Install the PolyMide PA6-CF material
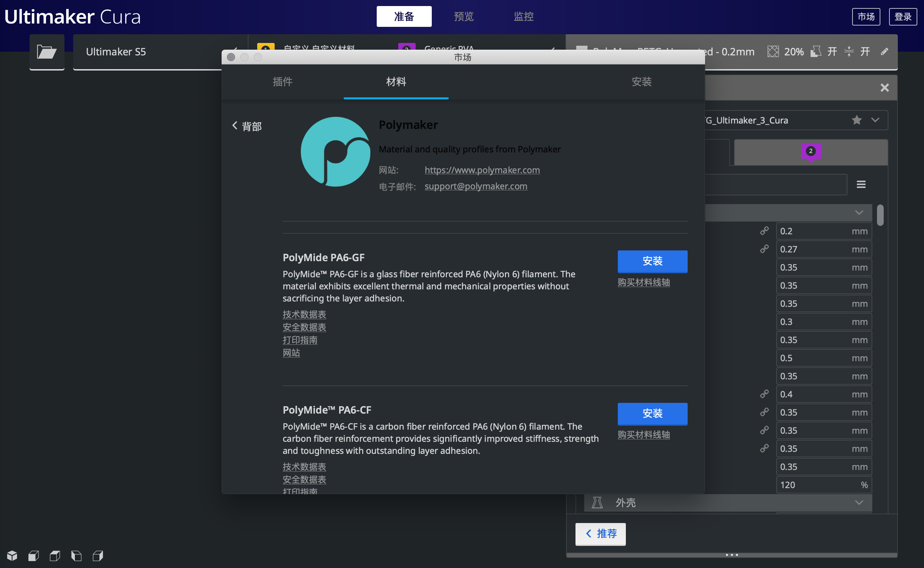Screen dimensions: 924x568 pyautogui.click(x=652, y=414)
